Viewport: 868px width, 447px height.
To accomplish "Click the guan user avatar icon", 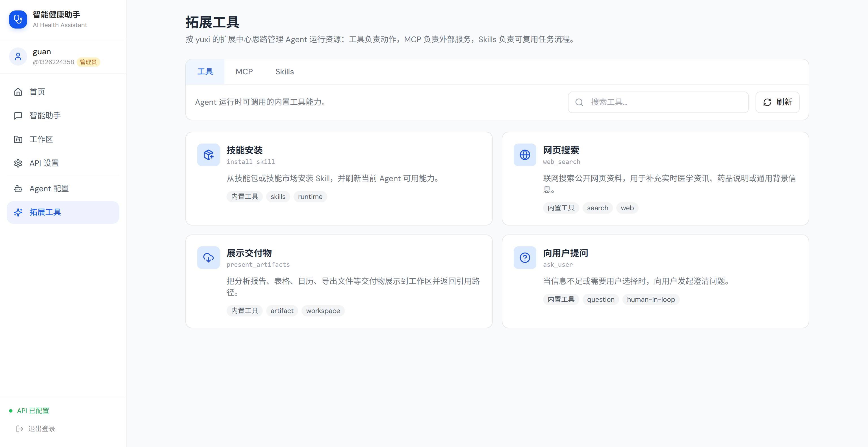I will coord(18,56).
